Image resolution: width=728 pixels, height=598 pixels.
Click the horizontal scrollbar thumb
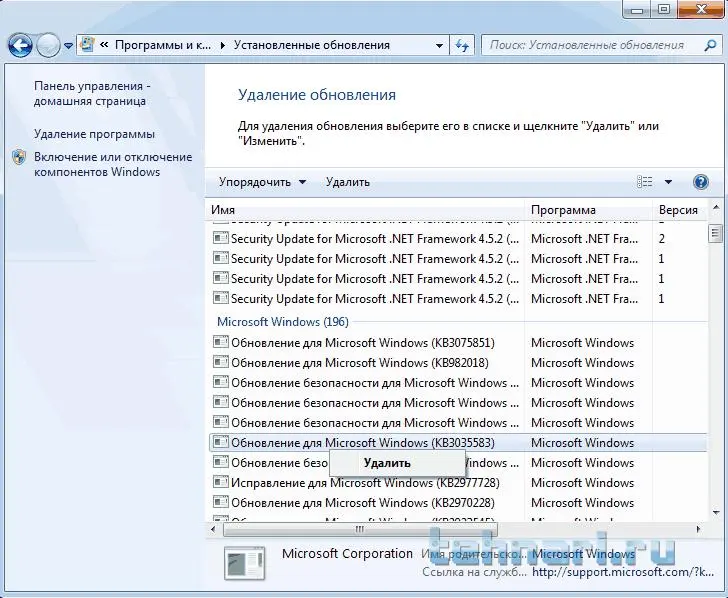(360, 529)
